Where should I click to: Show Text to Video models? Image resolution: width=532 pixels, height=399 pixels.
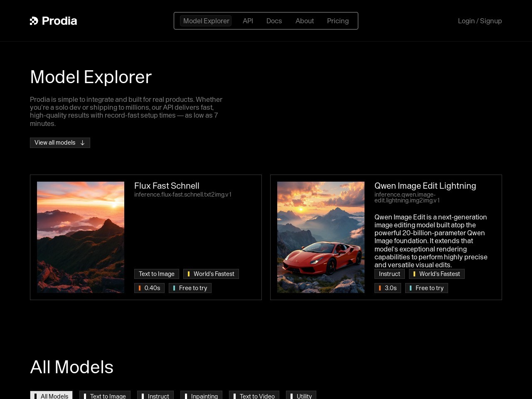254,396
